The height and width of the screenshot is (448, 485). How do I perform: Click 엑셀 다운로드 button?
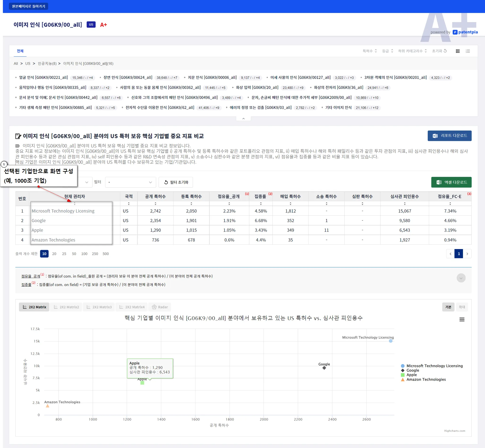(x=451, y=182)
